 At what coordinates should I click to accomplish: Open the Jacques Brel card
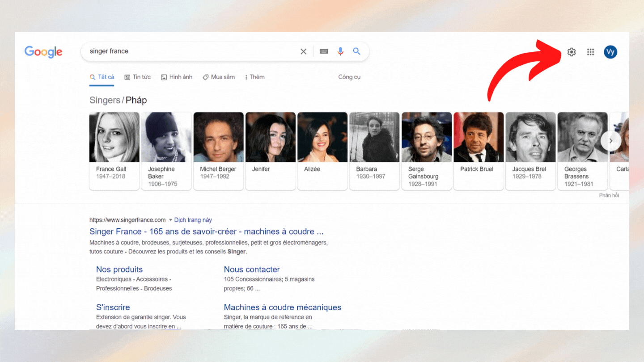530,151
